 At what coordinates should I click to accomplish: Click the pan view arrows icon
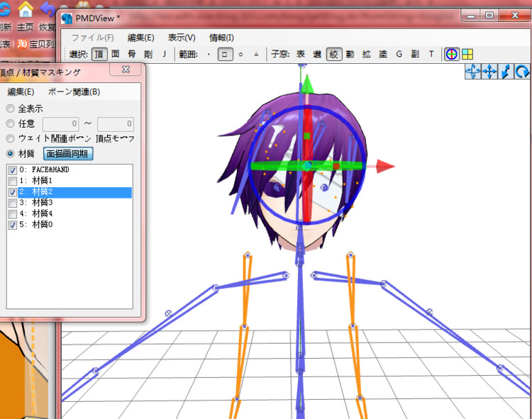[x=489, y=72]
